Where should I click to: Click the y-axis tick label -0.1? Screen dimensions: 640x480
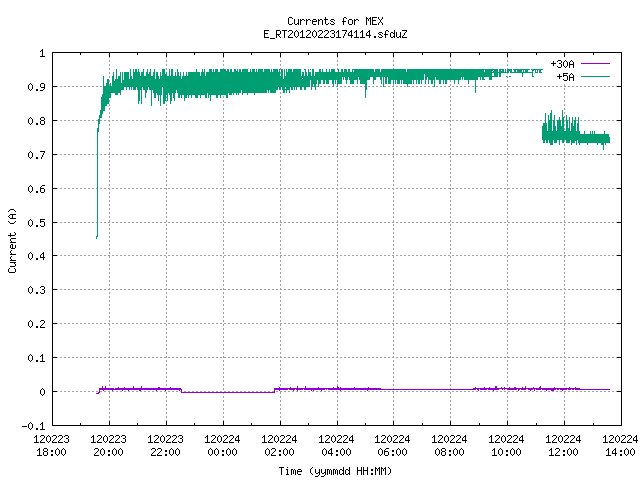(x=33, y=426)
